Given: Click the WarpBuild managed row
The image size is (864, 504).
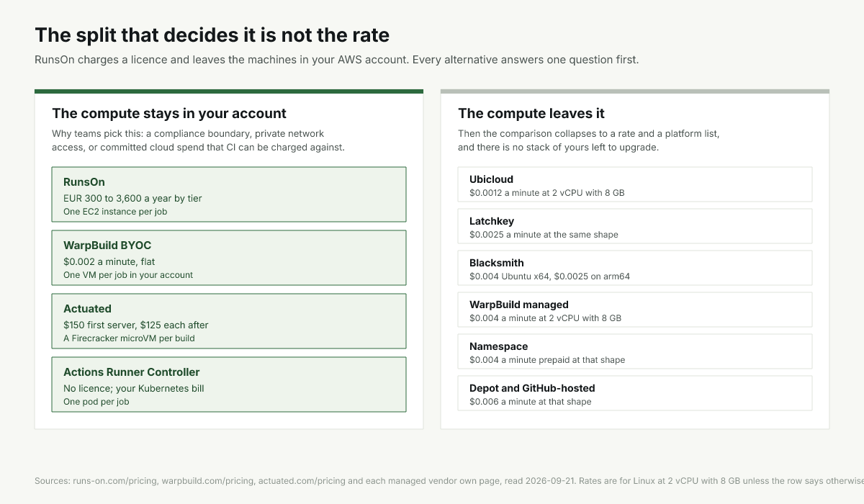Looking at the screenshot, I should click(635, 310).
